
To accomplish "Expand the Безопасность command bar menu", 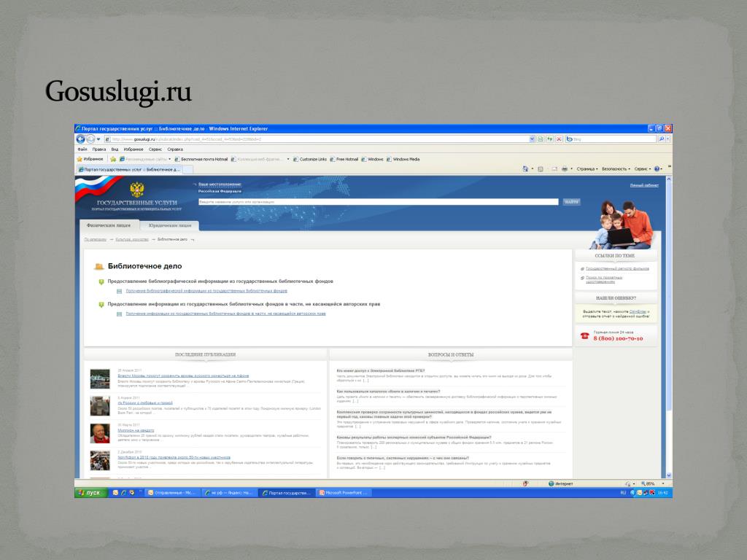I will (x=616, y=168).
